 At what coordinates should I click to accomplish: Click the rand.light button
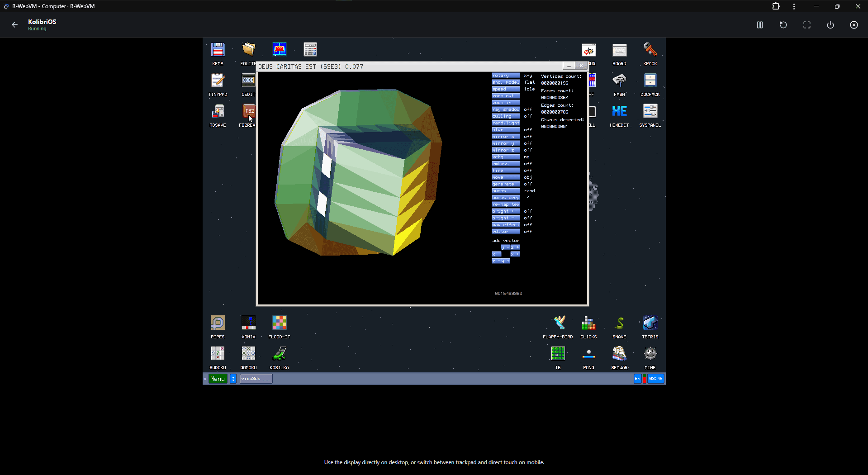506,123
